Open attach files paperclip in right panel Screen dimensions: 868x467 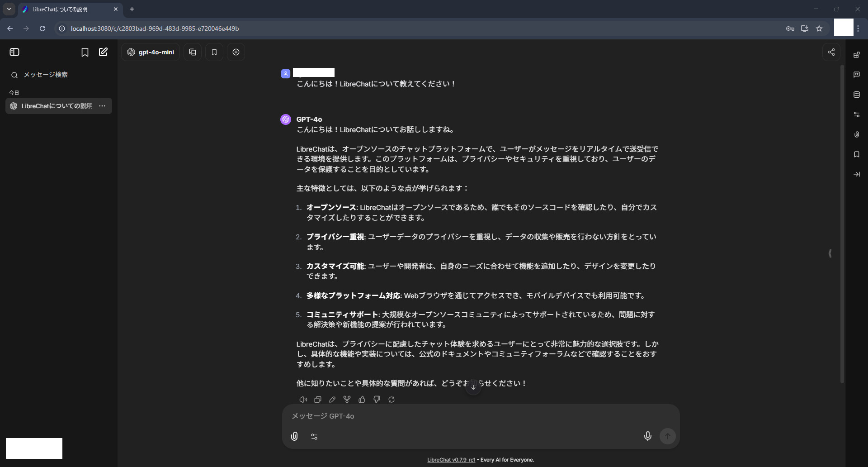click(x=857, y=134)
